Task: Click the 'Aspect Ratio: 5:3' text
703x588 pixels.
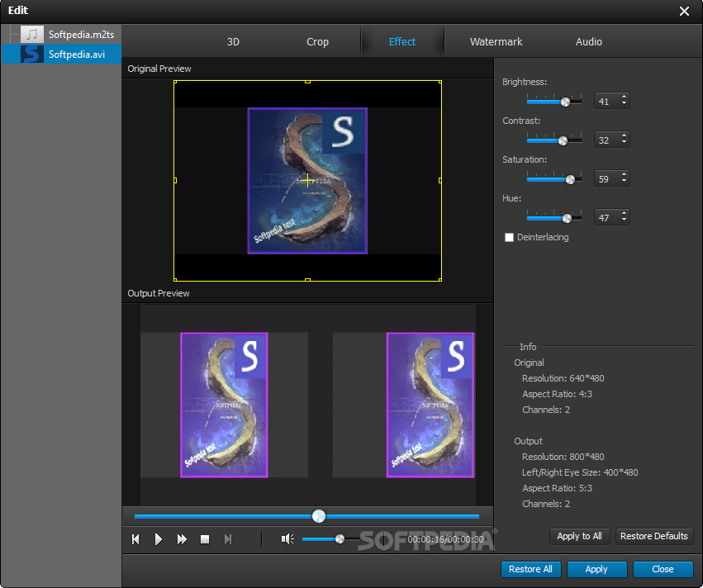Action: pos(558,488)
